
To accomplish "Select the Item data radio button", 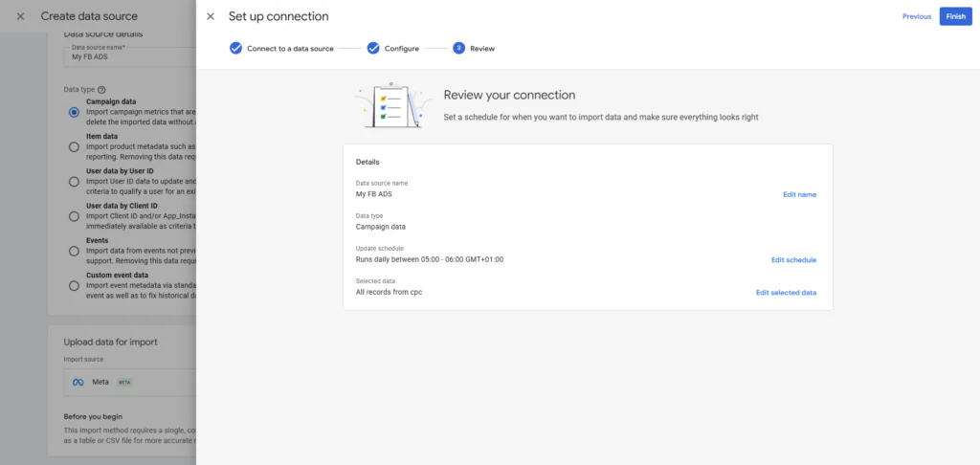I will pos(74,146).
